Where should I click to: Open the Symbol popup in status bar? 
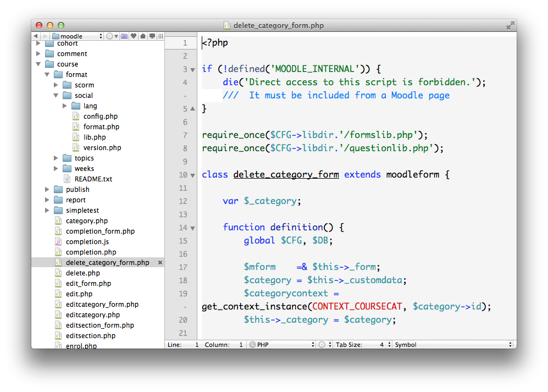(x=453, y=345)
